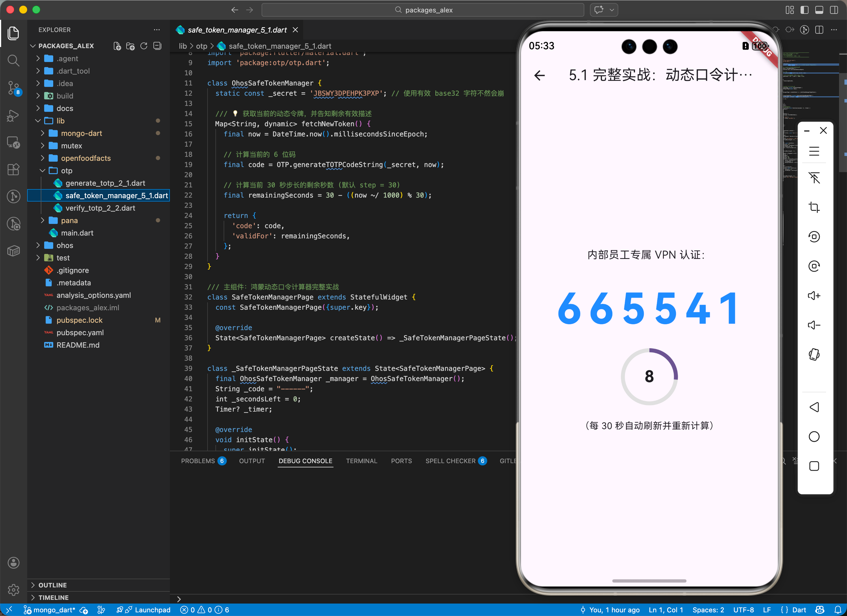Toggle secondary side bar layout button
The width and height of the screenshot is (847, 616).
(834, 10)
